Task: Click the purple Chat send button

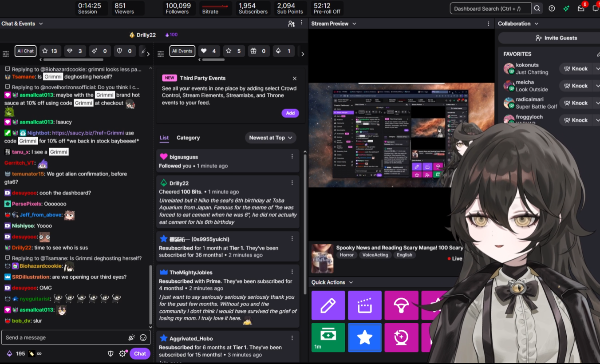Action: [x=140, y=354]
